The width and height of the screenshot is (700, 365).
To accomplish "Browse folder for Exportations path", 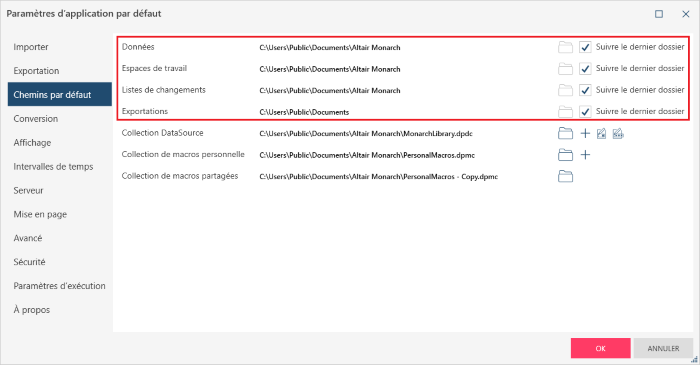I will (565, 112).
